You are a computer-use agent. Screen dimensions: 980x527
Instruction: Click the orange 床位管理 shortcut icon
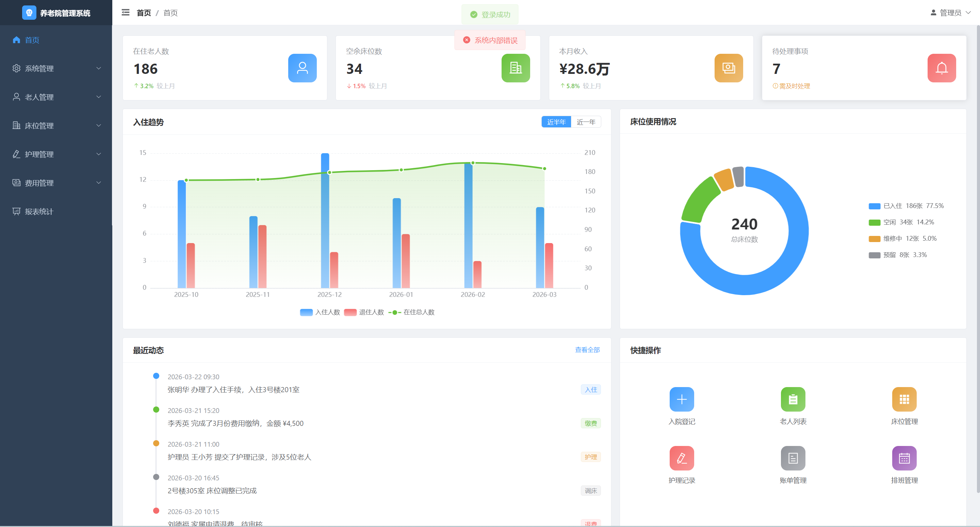(x=904, y=399)
